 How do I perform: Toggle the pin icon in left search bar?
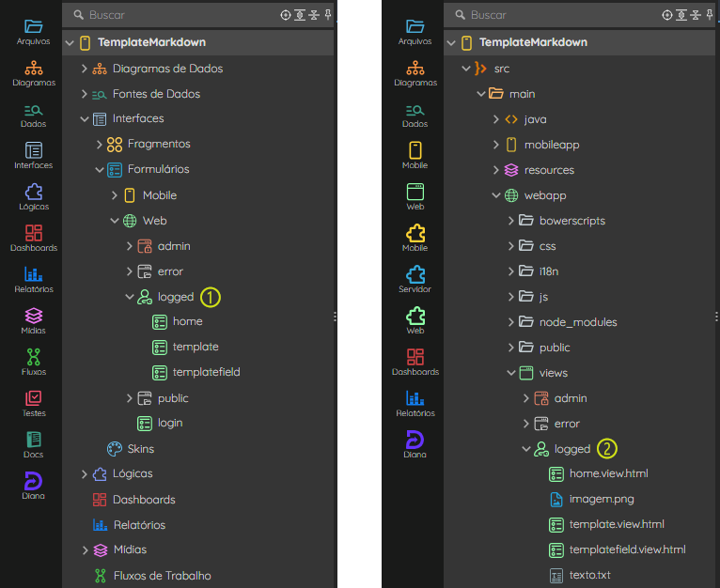click(328, 15)
